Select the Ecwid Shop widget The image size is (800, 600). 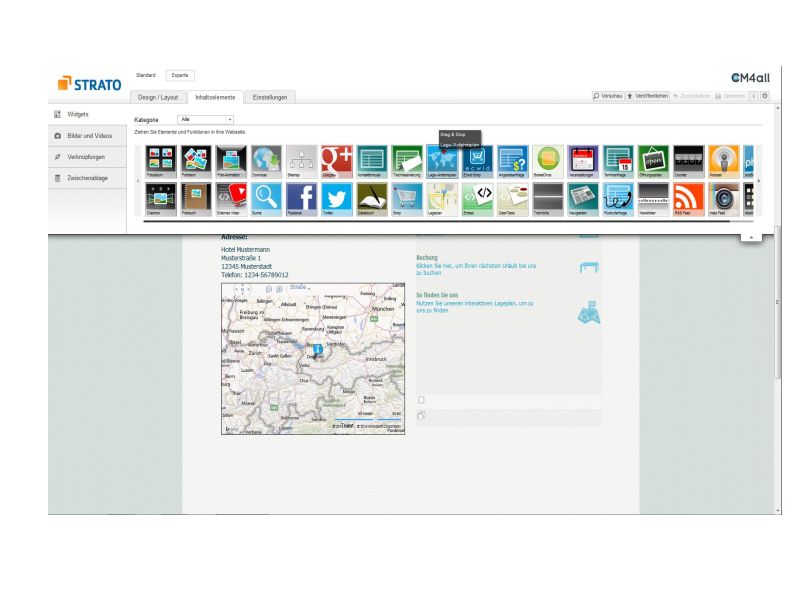click(478, 161)
